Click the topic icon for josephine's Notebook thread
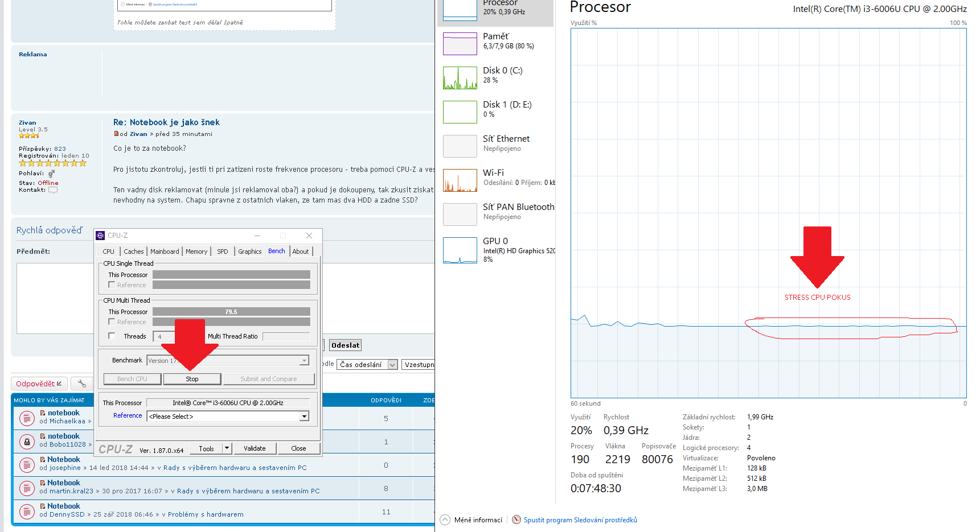The width and height of the screenshot is (980, 532). click(x=27, y=465)
